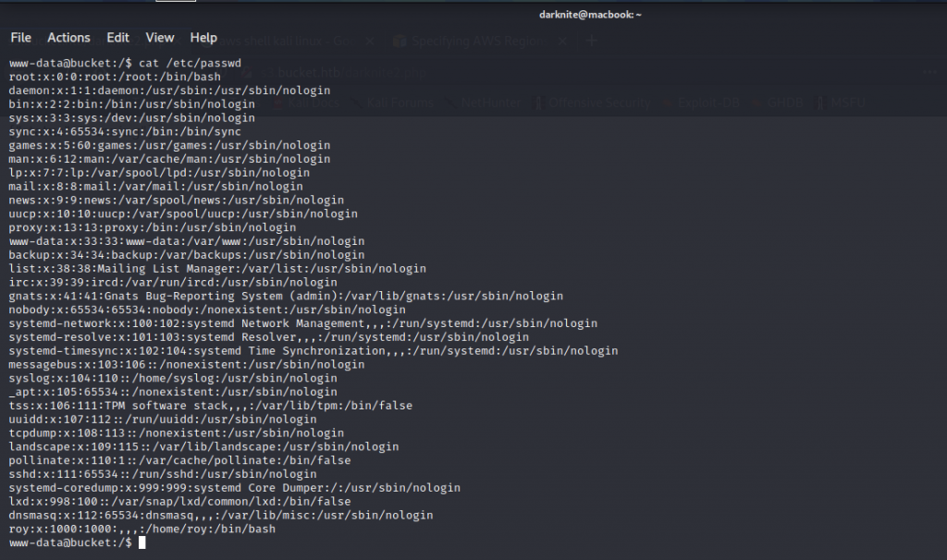Click the roy user entry line

coord(141,529)
